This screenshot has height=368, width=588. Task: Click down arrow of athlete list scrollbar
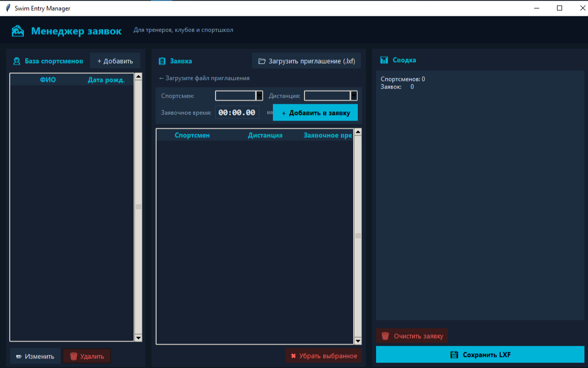tap(138, 338)
